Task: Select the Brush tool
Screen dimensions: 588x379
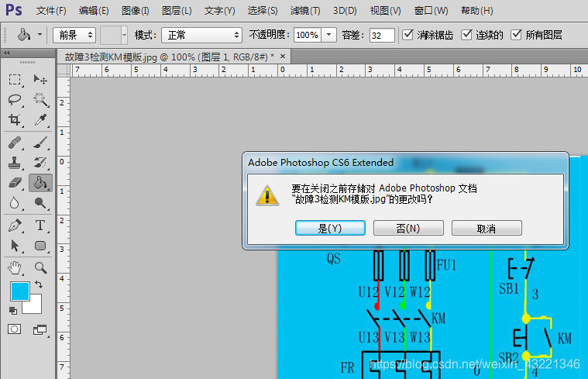Action: point(40,143)
